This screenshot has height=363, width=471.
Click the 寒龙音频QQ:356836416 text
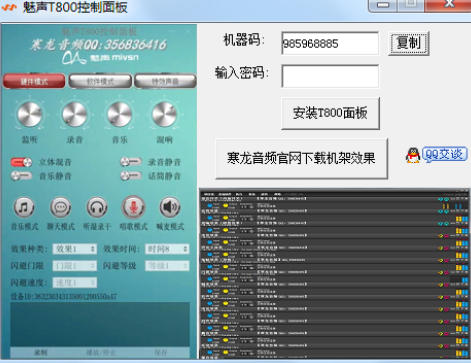98,44
